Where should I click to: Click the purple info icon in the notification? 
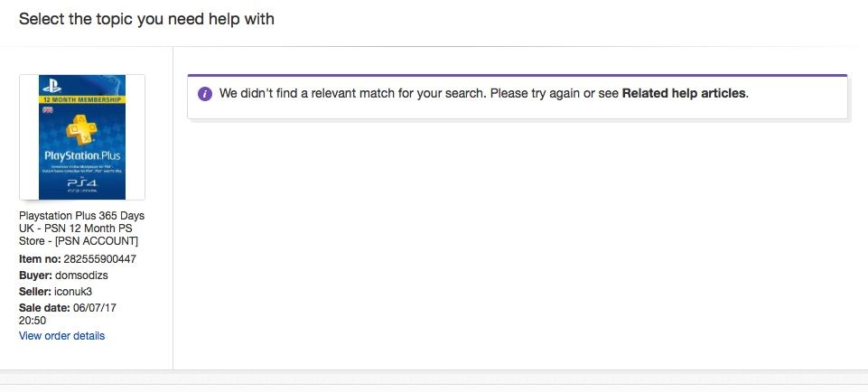tap(205, 94)
